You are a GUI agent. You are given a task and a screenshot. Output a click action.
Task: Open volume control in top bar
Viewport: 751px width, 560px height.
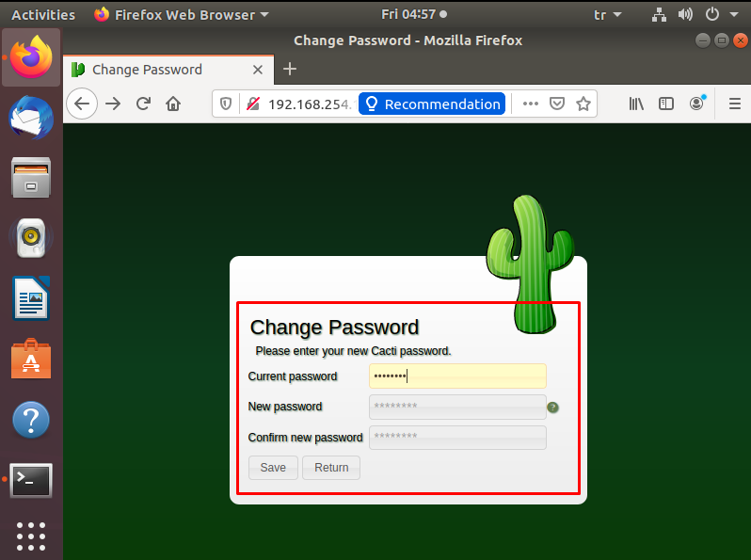pyautogui.click(x=685, y=15)
